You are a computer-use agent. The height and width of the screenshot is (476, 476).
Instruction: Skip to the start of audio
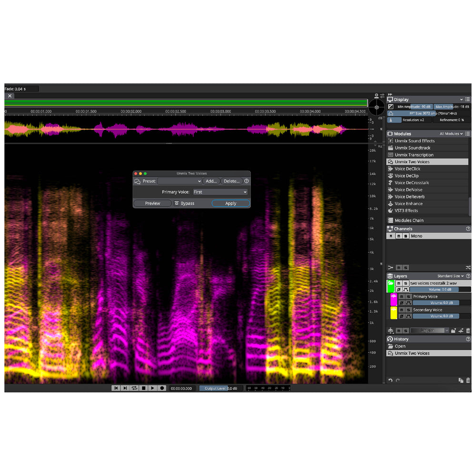[x=116, y=388]
